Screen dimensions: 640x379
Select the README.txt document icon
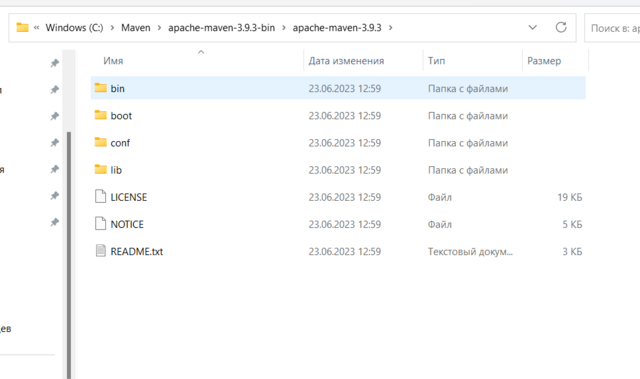point(100,250)
